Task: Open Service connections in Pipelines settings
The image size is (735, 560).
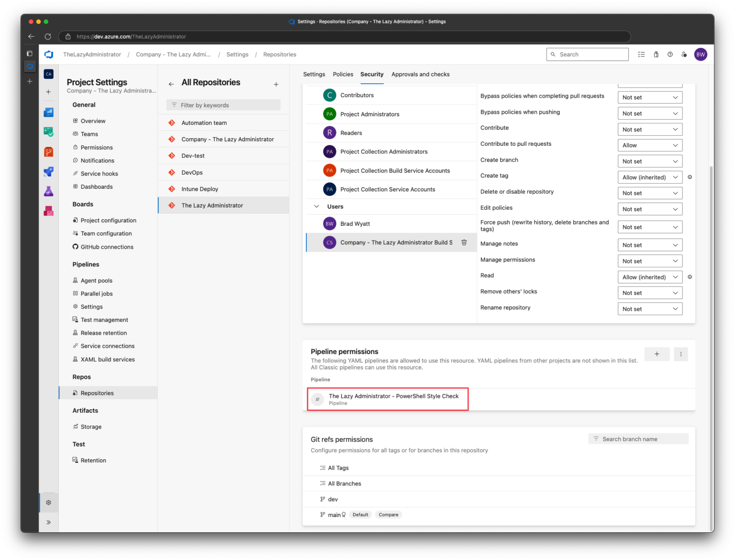Action: [x=108, y=346]
